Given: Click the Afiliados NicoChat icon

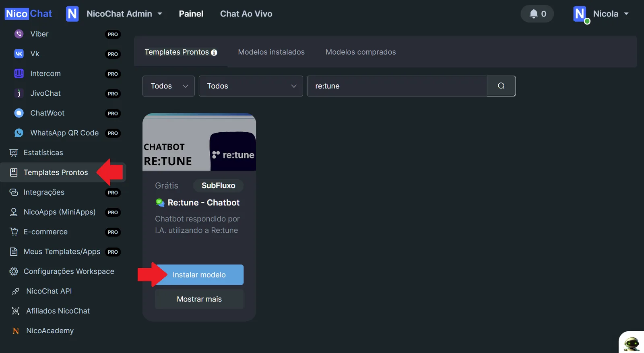Looking at the screenshot, I should (16, 311).
